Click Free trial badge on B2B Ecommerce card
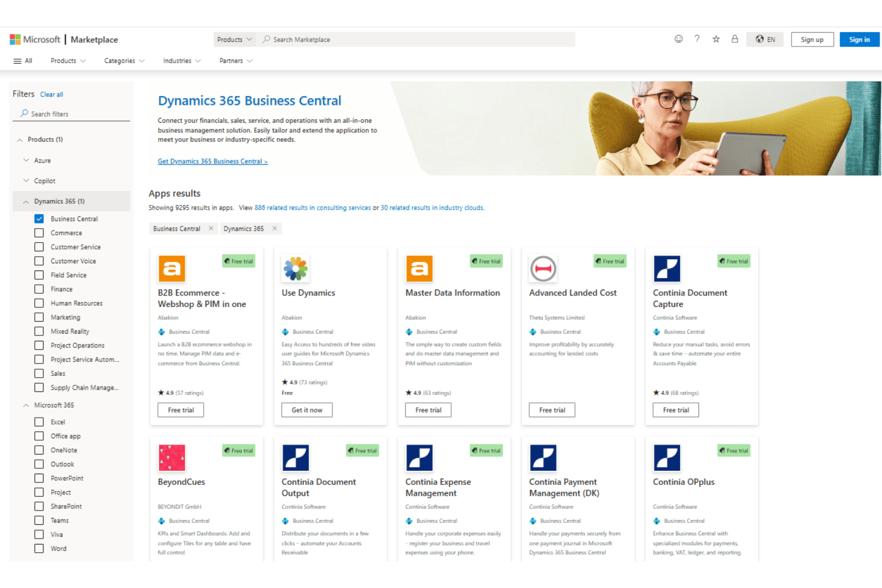The image size is (882, 588). (x=239, y=261)
